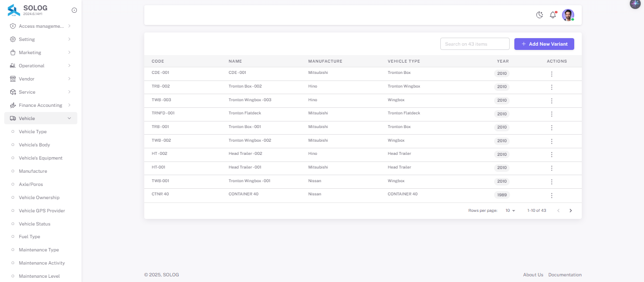The height and width of the screenshot is (282, 644).
Task: Expand the Finance Accounting menu
Action: click(41, 105)
